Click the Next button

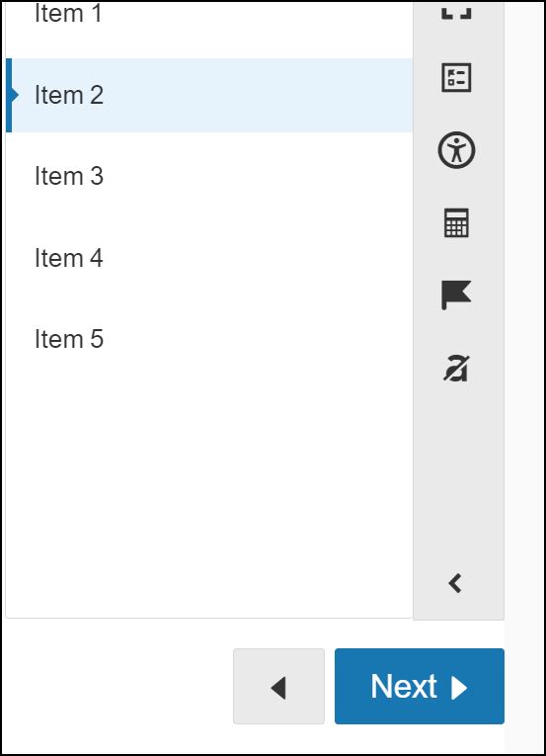coord(420,686)
